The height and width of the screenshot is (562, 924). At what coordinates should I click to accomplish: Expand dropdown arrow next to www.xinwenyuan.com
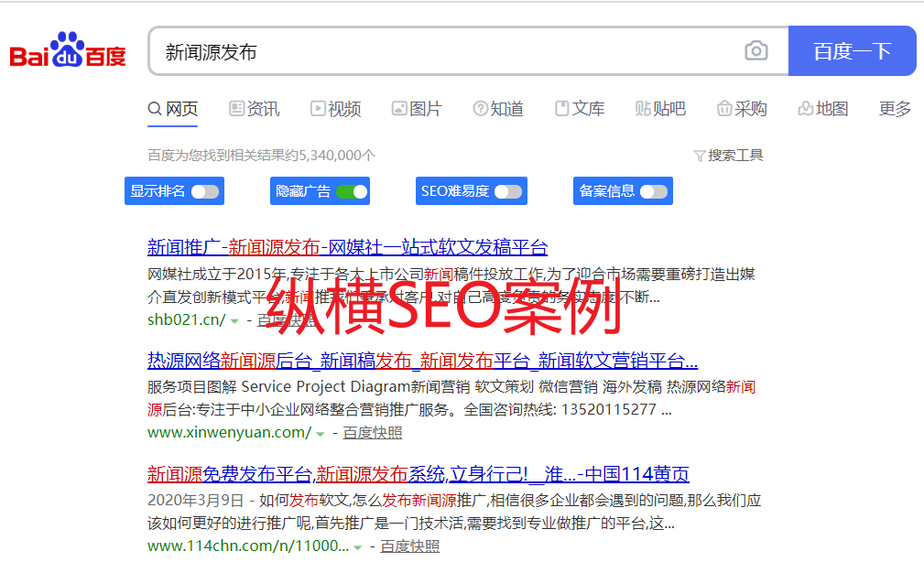click(321, 433)
